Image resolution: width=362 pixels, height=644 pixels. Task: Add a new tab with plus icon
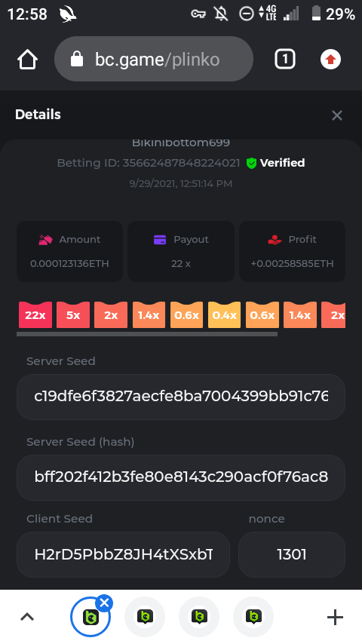335,617
